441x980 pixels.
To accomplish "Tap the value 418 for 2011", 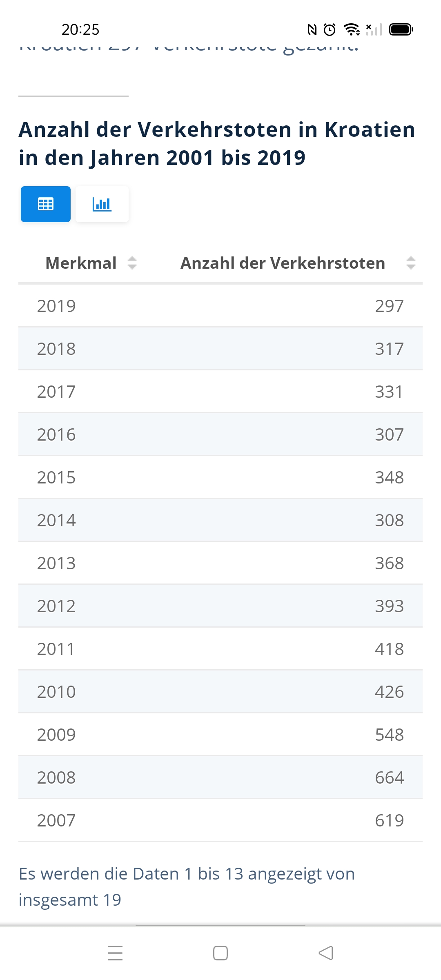I will click(390, 649).
